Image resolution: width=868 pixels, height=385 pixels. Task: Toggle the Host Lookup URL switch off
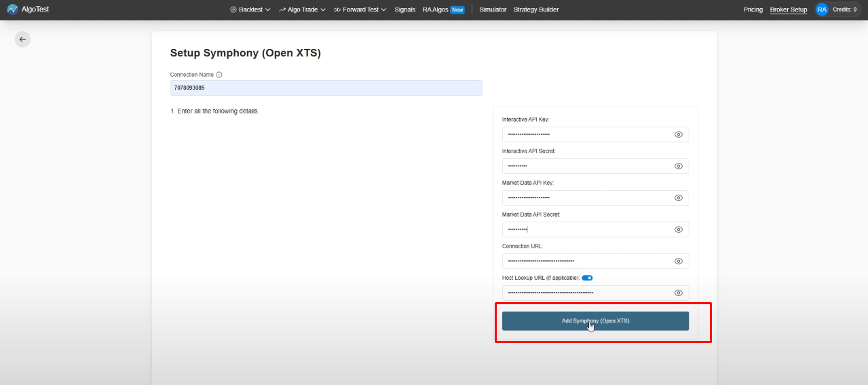[x=587, y=278]
